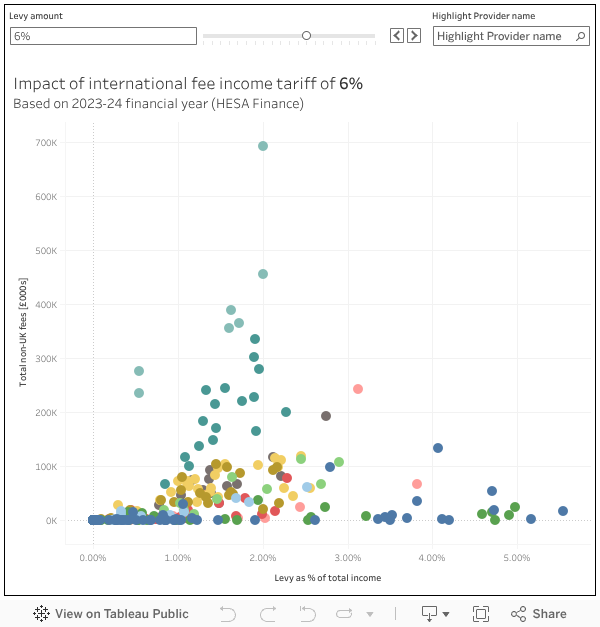
Task: Expand the Refresh options dropdown arrow
Action: [370, 615]
